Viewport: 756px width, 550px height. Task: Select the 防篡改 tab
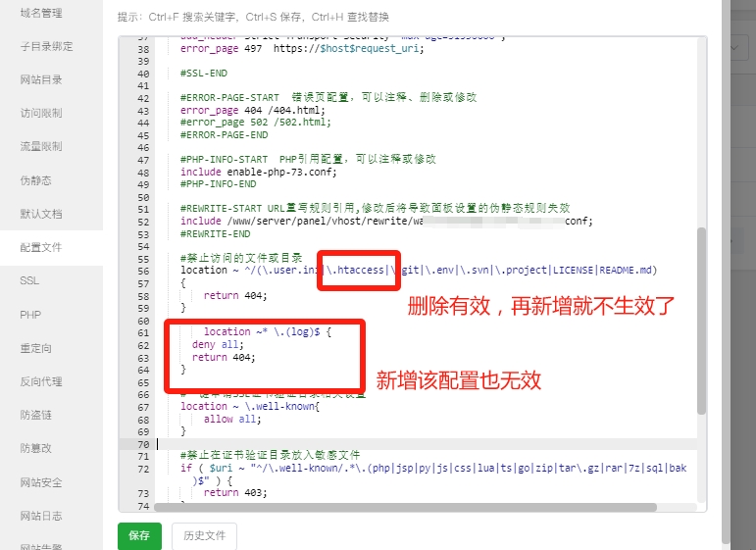pos(35,448)
